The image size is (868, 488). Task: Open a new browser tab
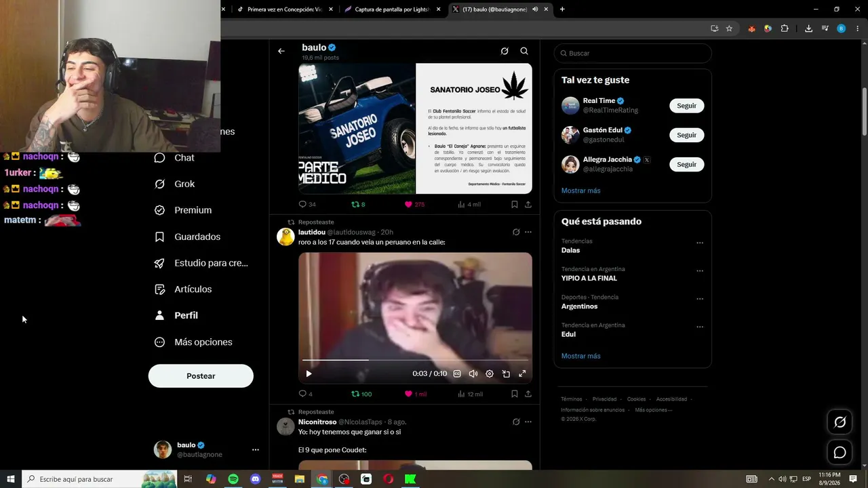pos(562,9)
